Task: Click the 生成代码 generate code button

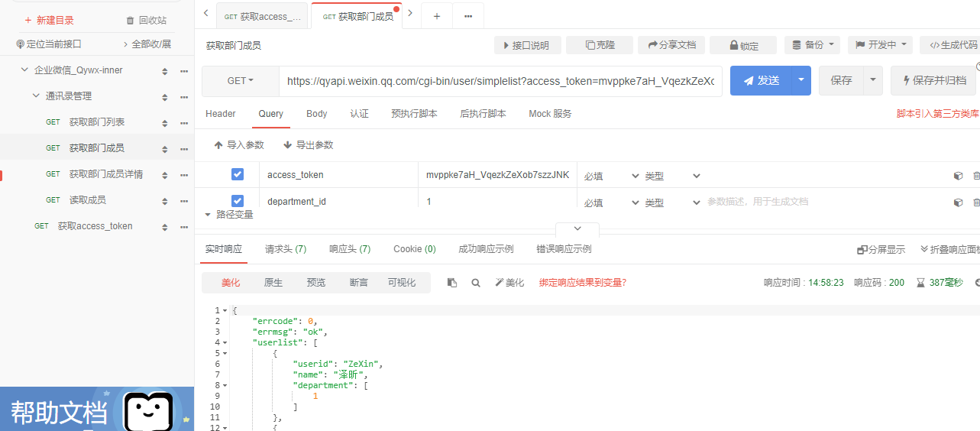Action: (x=949, y=45)
